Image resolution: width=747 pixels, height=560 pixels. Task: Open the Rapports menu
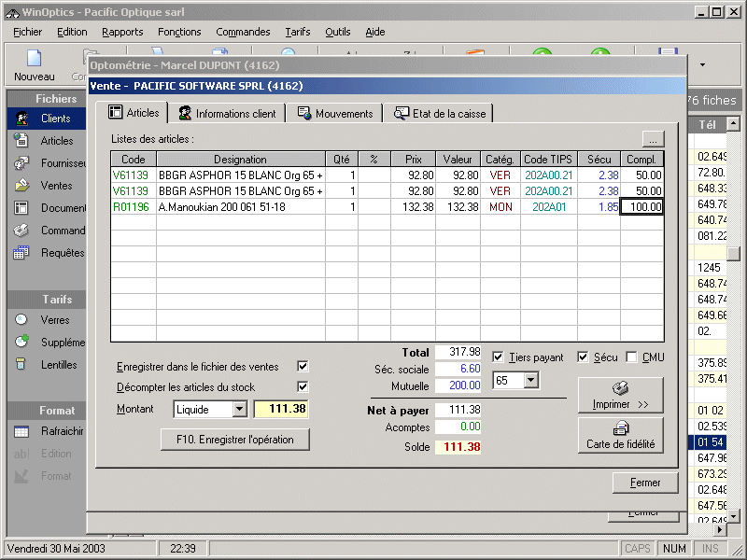(122, 32)
